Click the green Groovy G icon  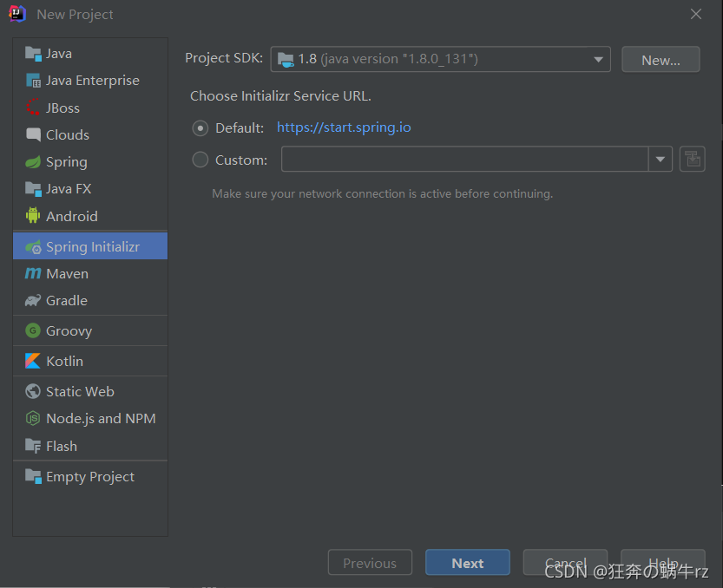point(33,330)
